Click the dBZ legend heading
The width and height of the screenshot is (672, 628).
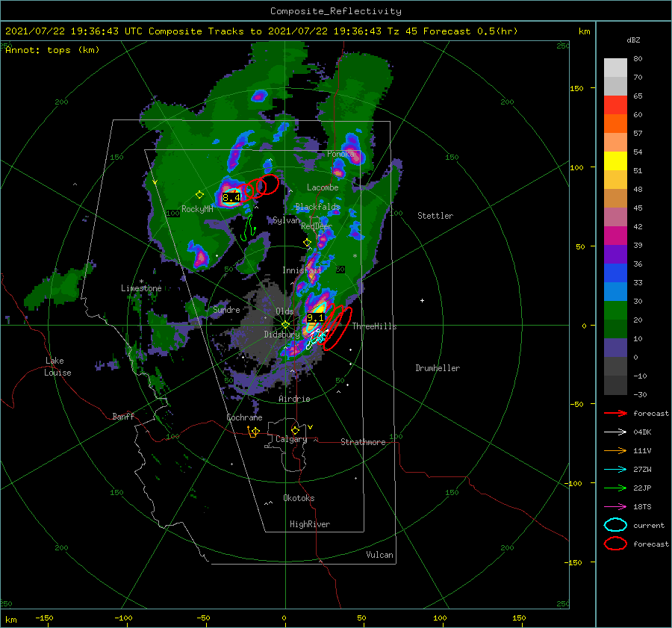coord(633,40)
